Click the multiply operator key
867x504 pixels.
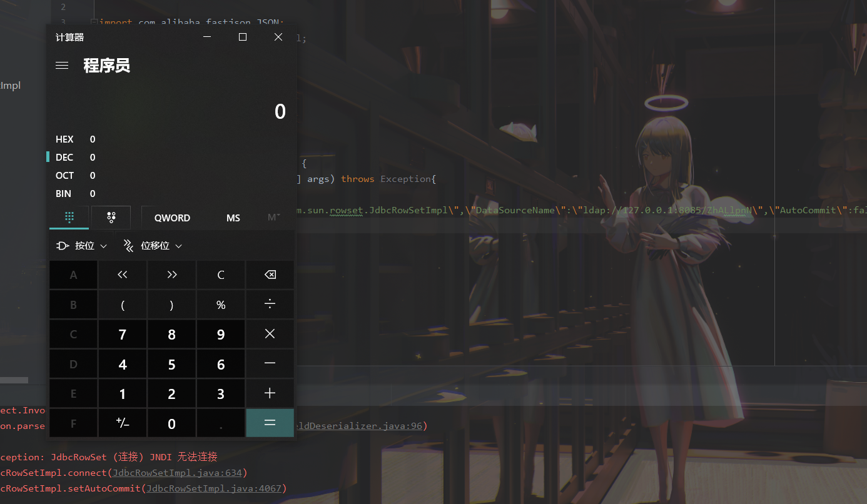(270, 334)
